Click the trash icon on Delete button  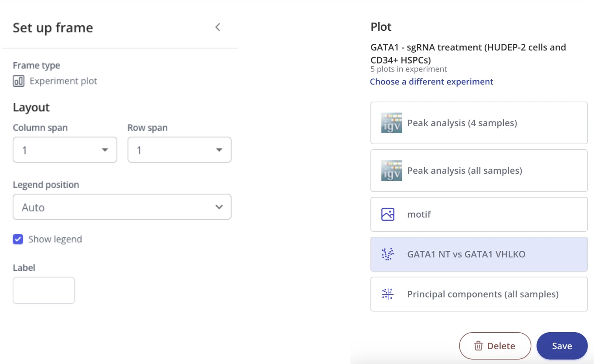478,346
